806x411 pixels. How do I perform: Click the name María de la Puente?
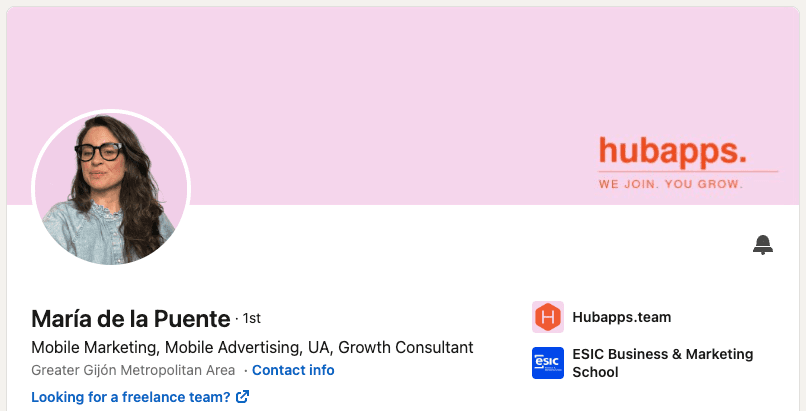click(x=131, y=319)
